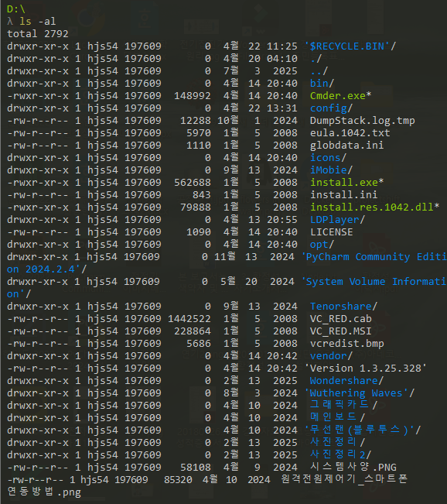Select the vcredist.bmp file entry

click(346, 344)
